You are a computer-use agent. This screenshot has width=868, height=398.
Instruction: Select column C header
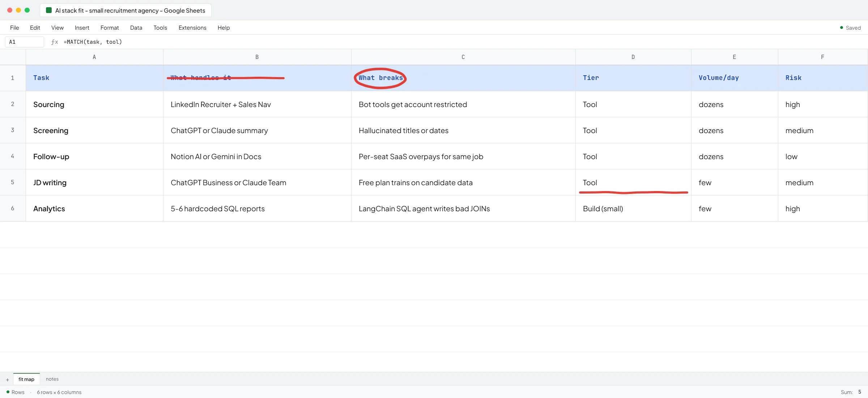pyautogui.click(x=463, y=57)
